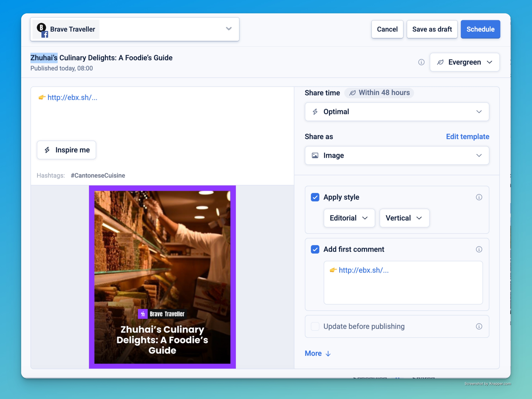532x399 pixels.
Task: Click the info icon next to Apply style
Action: pos(479,197)
